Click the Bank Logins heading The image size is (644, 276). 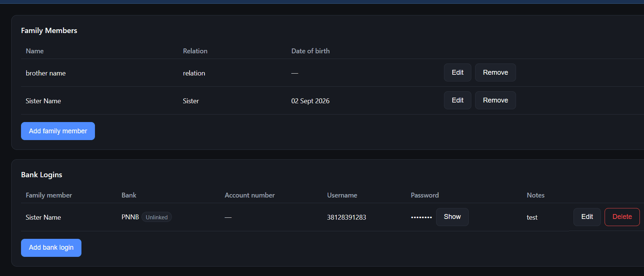[x=42, y=175]
